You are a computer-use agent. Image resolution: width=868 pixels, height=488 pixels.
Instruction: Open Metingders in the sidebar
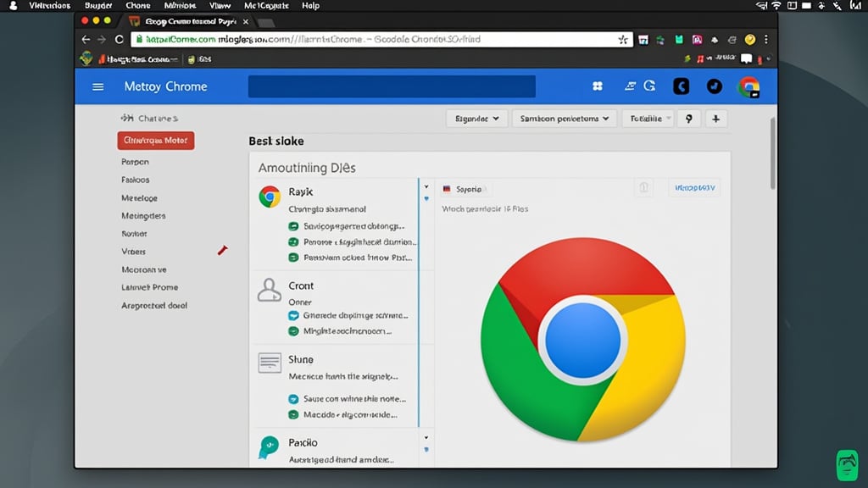[143, 216]
